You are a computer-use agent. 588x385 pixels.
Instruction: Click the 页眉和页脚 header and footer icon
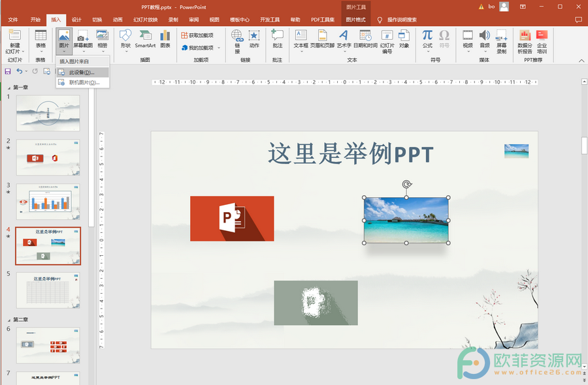pyautogui.click(x=322, y=35)
